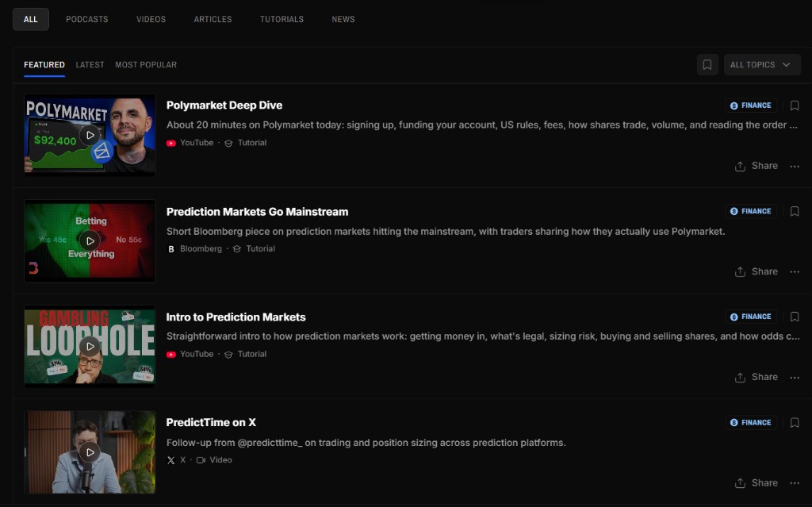Open Prediction Markets Go Mainstream title
Viewport: 812px width, 507px height.
pos(258,212)
